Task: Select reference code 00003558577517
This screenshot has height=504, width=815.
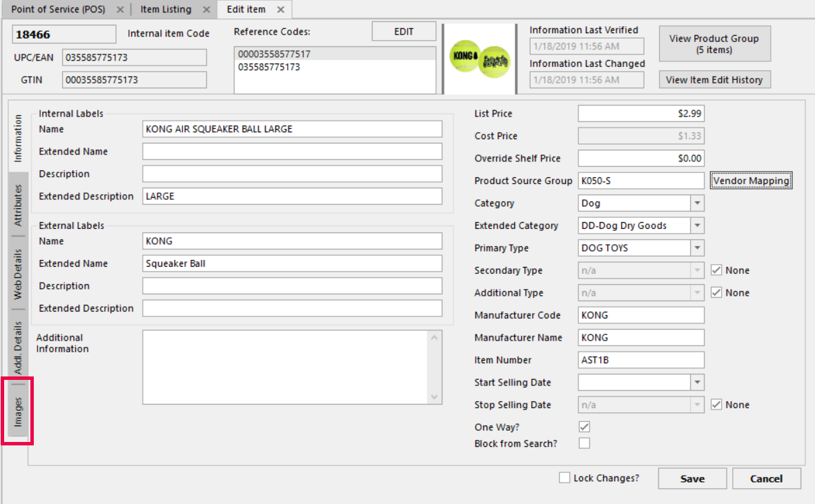Action: pos(335,54)
